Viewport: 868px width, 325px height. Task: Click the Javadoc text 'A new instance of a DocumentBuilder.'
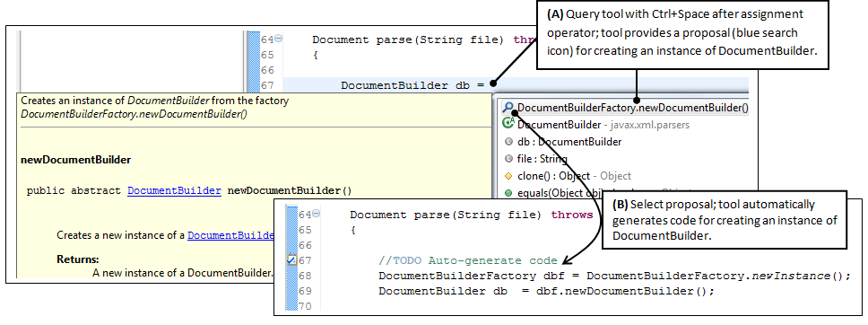183,273
